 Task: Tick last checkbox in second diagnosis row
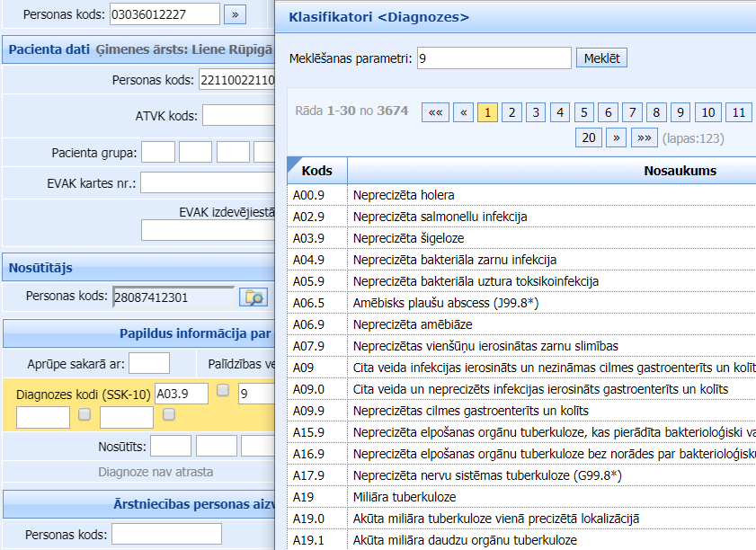(168, 415)
